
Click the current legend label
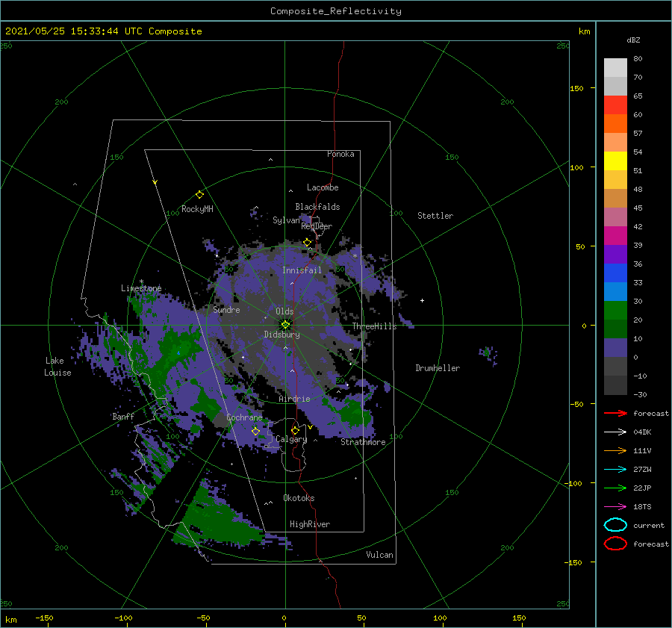pyautogui.click(x=649, y=525)
